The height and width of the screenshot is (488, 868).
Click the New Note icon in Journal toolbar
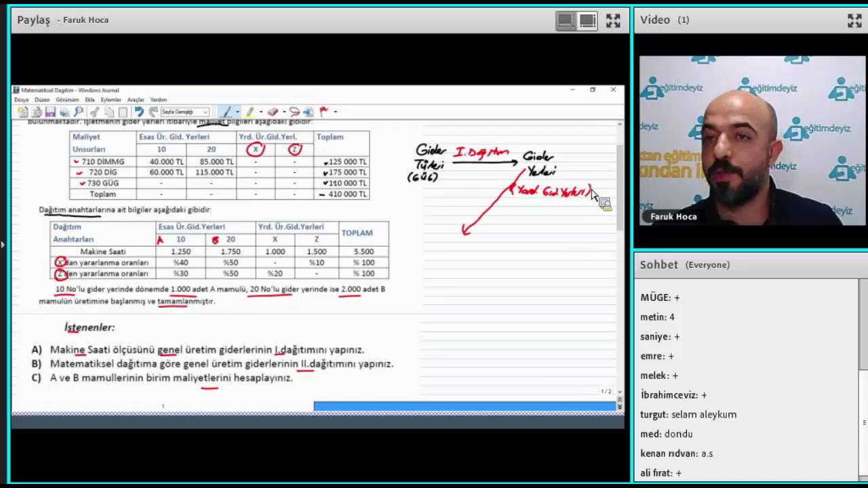[22, 112]
